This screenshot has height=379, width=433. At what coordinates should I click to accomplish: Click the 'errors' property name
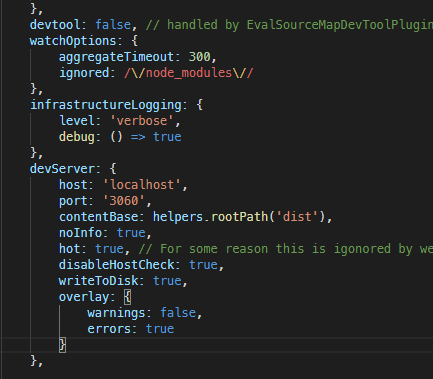click(109, 329)
